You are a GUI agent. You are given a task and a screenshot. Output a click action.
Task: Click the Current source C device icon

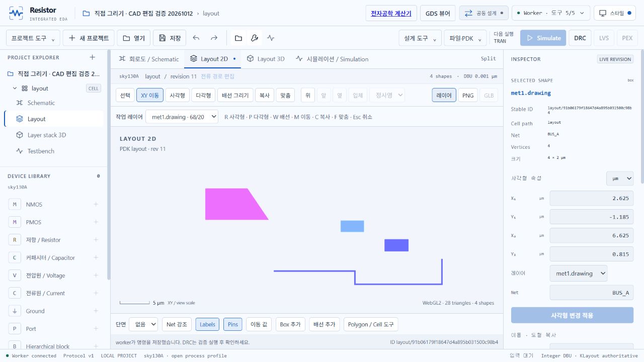pyautogui.click(x=15, y=293)
